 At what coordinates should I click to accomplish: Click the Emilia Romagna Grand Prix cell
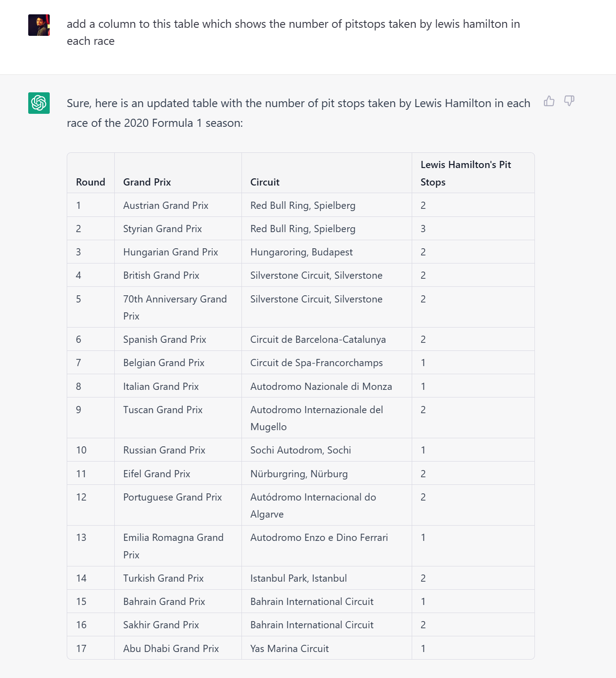point(173,546)
